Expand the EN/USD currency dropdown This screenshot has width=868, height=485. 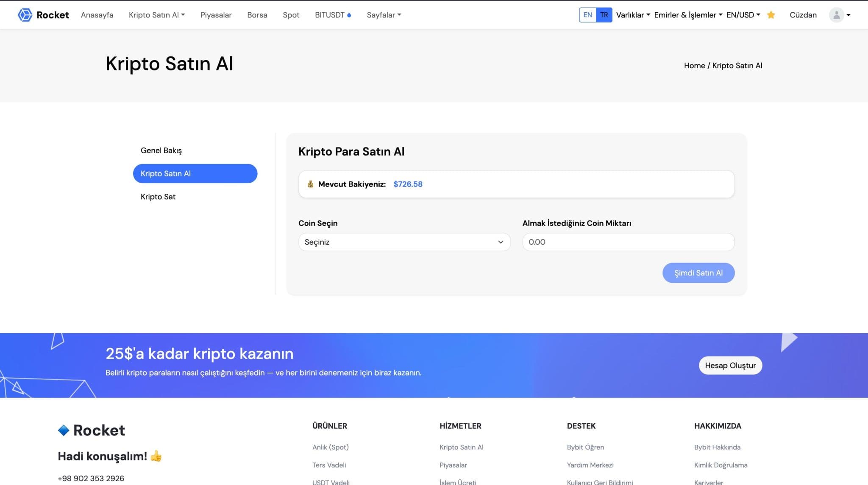point(743,15)
